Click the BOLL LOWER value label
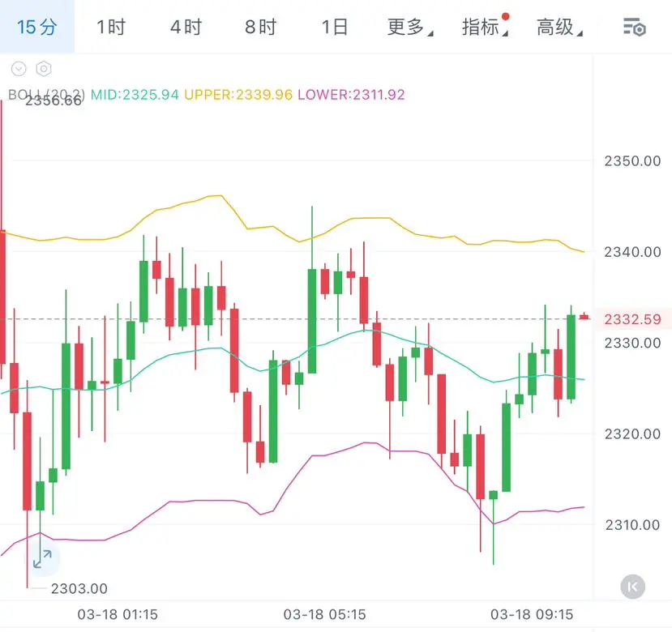The height and width of the screenshot is (632, 672). pos(351,94)
